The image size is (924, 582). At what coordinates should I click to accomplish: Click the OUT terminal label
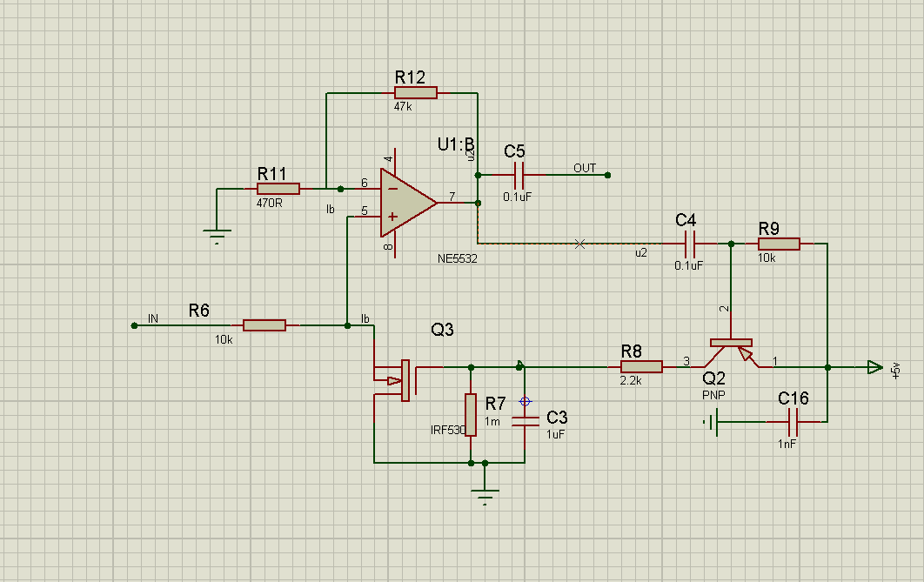(x=585, y=168)
